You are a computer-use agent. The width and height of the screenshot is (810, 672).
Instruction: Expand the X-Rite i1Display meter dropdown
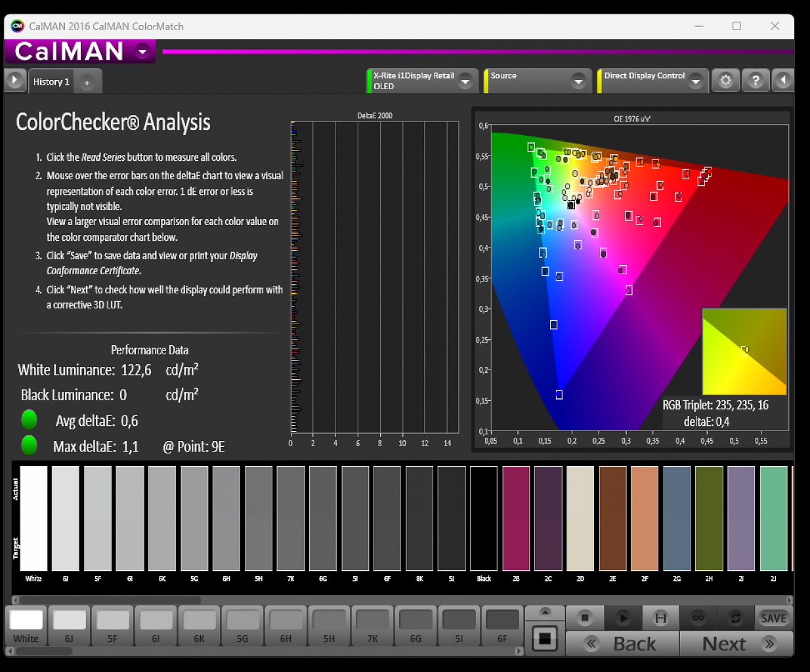[465, 81]
